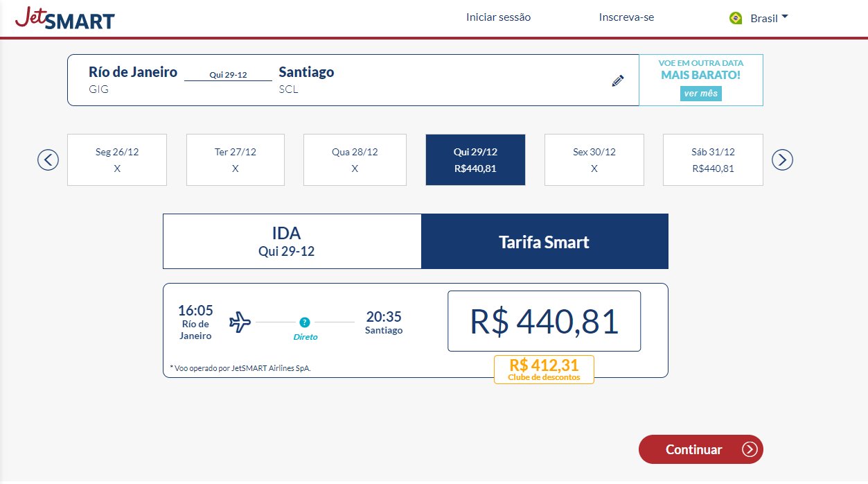Select R$ 412,31 Clube de descontos price

[x=544, y=370]
